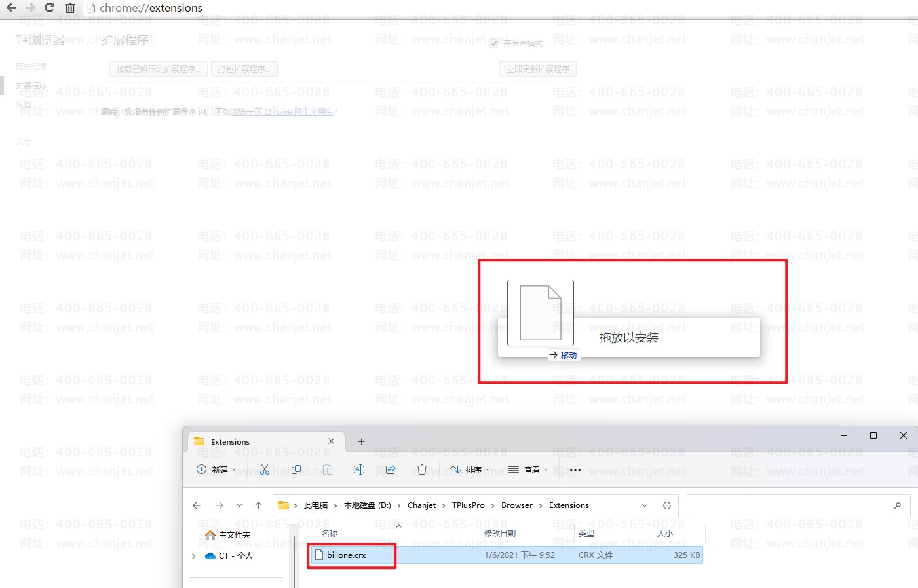Open the 查看 view dropdown

click(528, 469)
